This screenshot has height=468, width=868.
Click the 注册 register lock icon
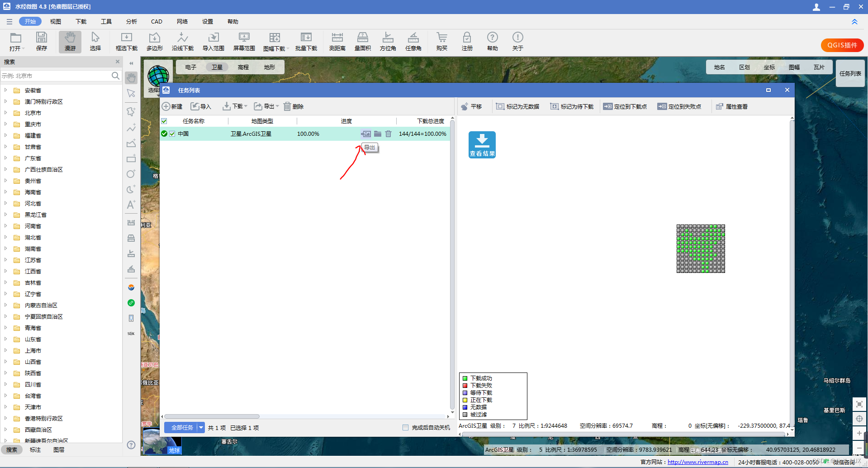pos(467,42)
